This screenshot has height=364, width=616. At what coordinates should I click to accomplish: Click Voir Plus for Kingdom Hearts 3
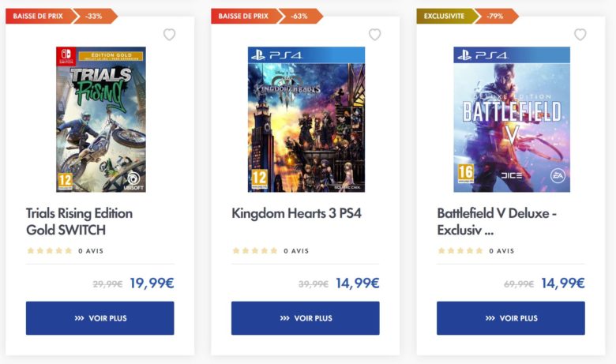(x=305, y=318)
